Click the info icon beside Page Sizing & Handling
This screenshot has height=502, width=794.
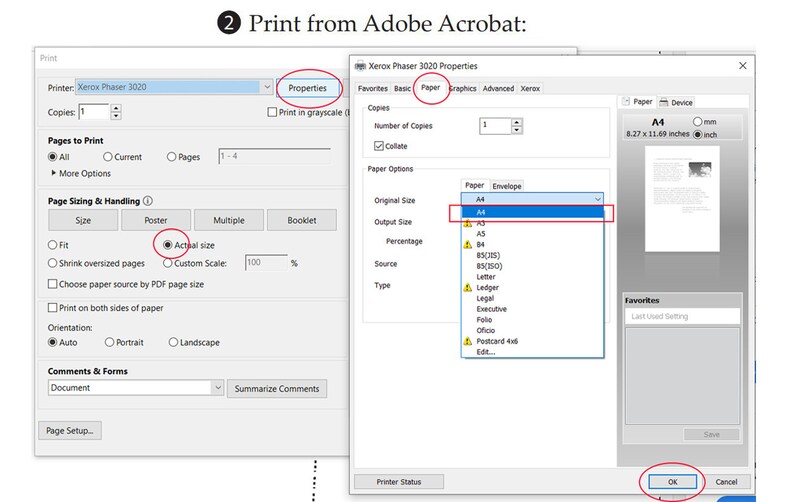[x=147, y=201]
